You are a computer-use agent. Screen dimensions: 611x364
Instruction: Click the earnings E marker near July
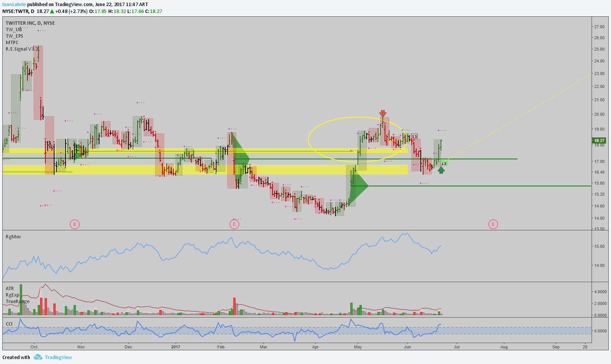493,224
